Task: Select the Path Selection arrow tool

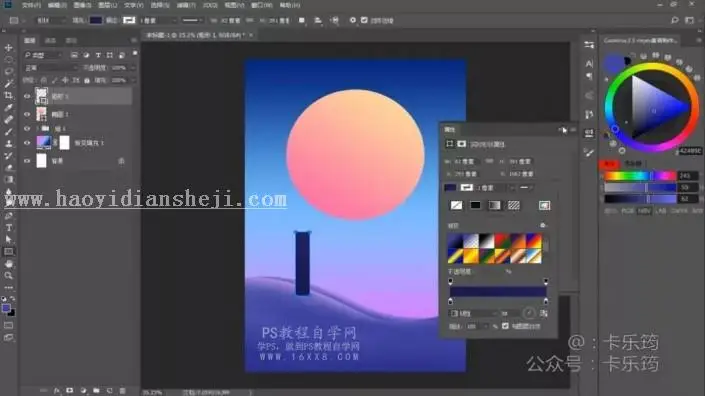Action: click(9, 240)
